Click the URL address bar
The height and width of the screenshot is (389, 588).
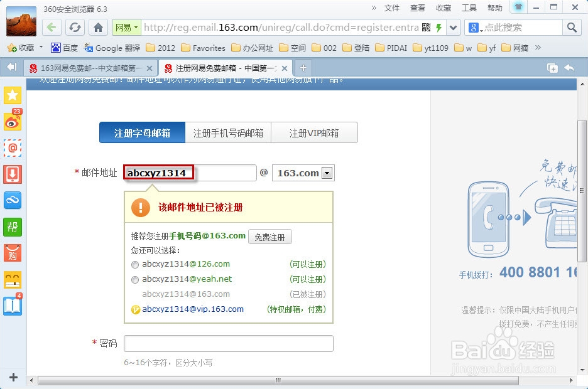(281, 28)
